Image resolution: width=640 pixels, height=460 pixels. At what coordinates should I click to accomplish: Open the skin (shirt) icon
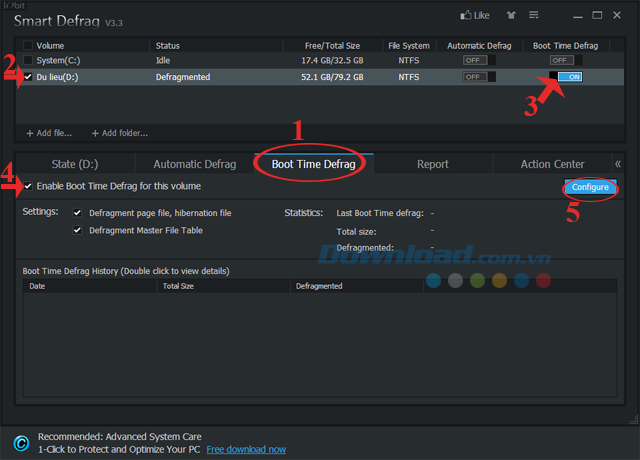(511, 15)
